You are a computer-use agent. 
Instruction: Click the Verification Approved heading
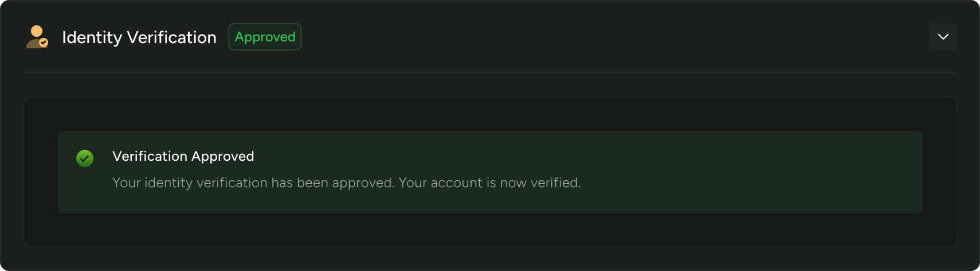(x=183, y=156)
